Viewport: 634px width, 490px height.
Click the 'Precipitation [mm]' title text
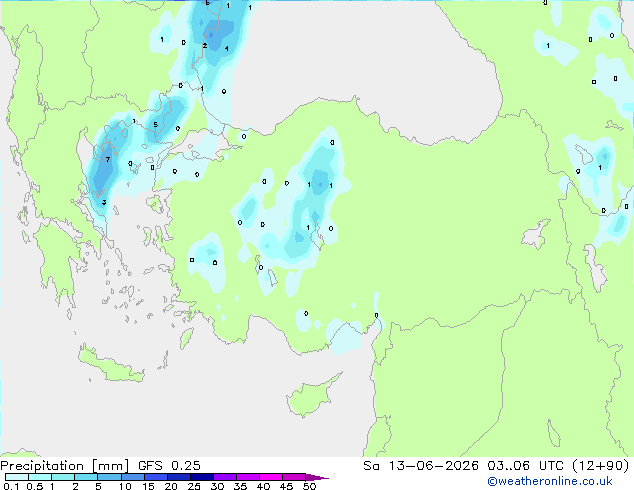click(65, 466)
